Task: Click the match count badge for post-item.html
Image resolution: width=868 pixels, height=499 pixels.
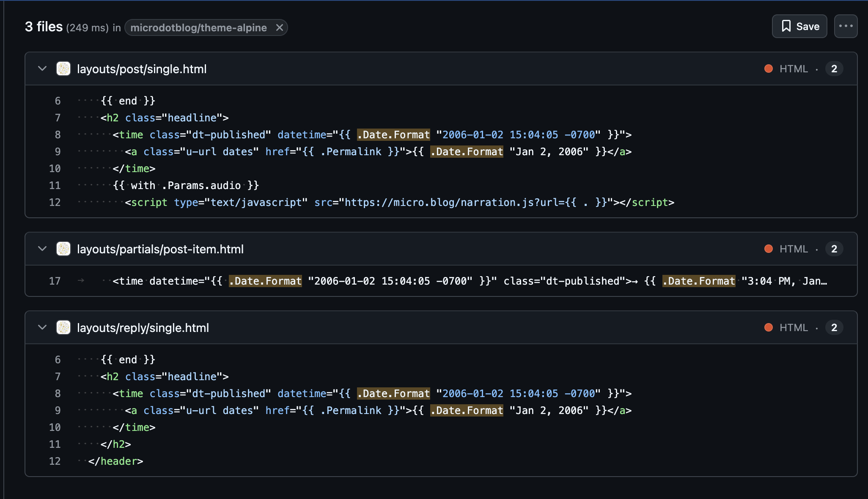Action: point(834,249)
